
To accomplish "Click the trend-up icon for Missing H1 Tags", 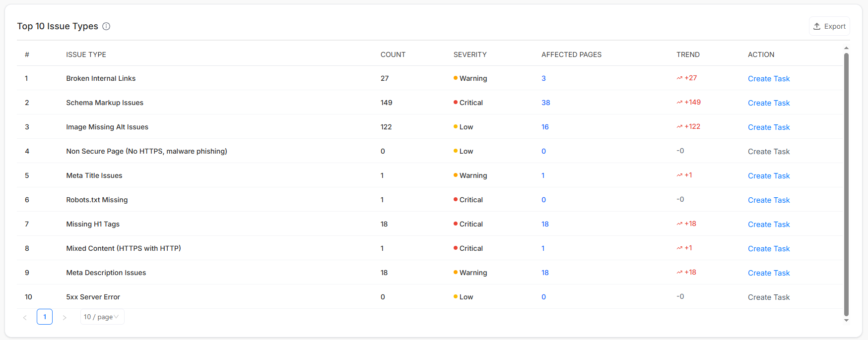I will point(679,224).
